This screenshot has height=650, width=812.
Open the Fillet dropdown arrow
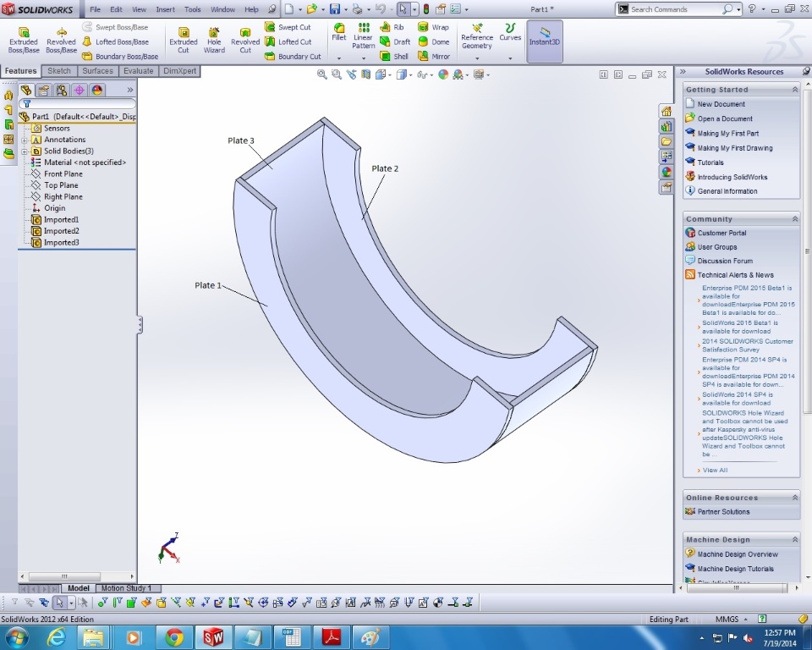338,58
